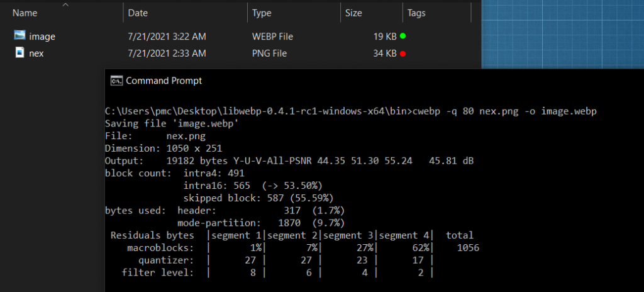The image size is (644, 292).
Task: Select the file named nex
Action: [x=36, y=54]
